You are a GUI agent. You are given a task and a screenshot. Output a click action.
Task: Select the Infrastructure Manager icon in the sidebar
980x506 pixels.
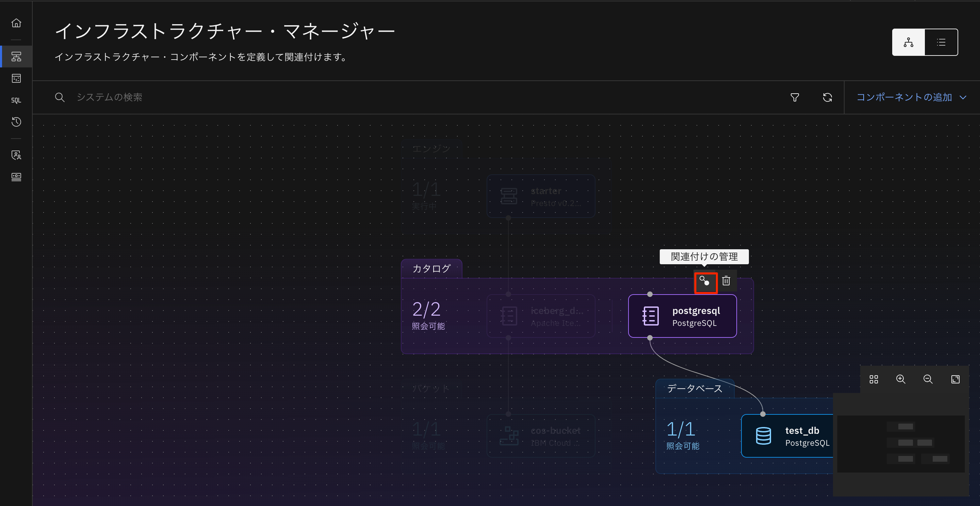click(x=17, y=56)
